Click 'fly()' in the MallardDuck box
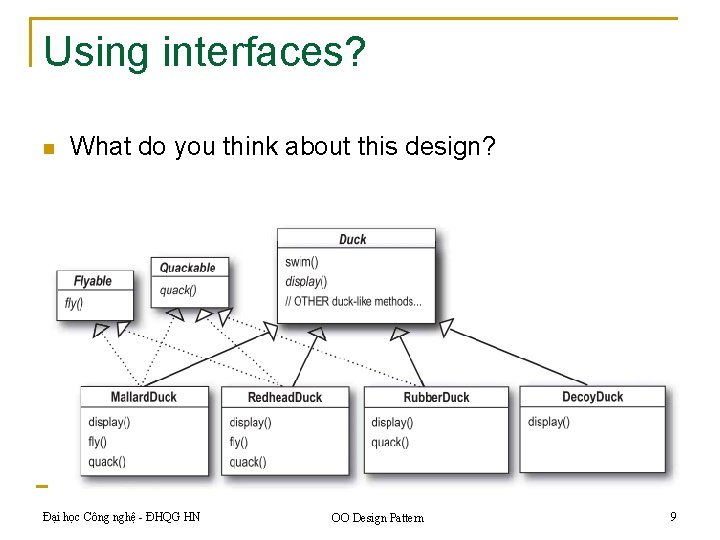 pyautogui.click(x=97, y=442)
